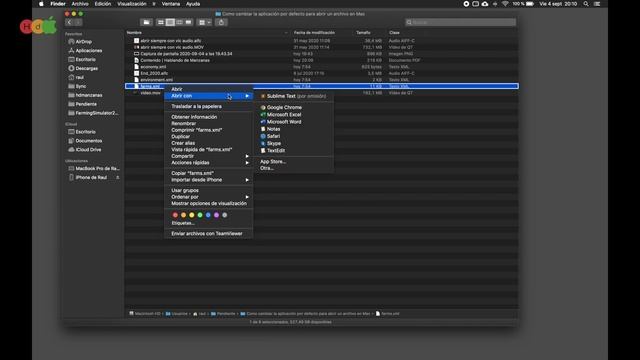Click the Finder search field
This screenshot has width=640, height=360.
tap(460, 22)
